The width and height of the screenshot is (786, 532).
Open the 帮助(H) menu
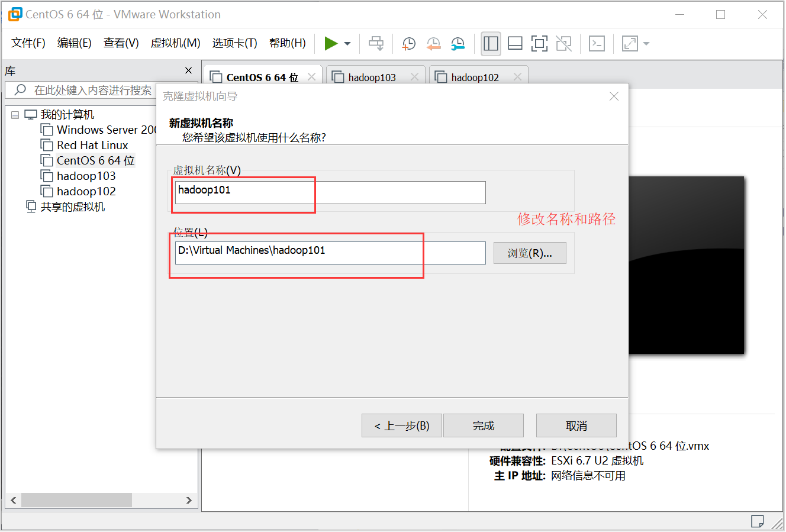tap(288, 43)
